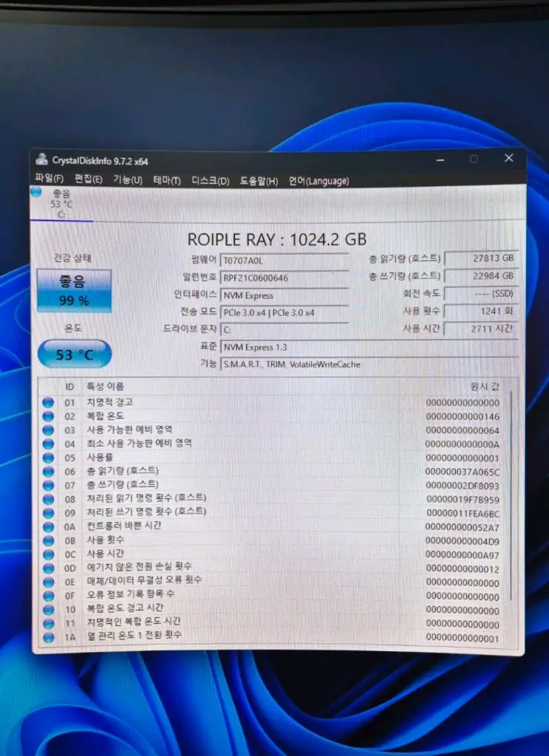This screenshot has height=756, width=549.
Task: Open the 편집(E) menu
Action: tap(88, 179)
